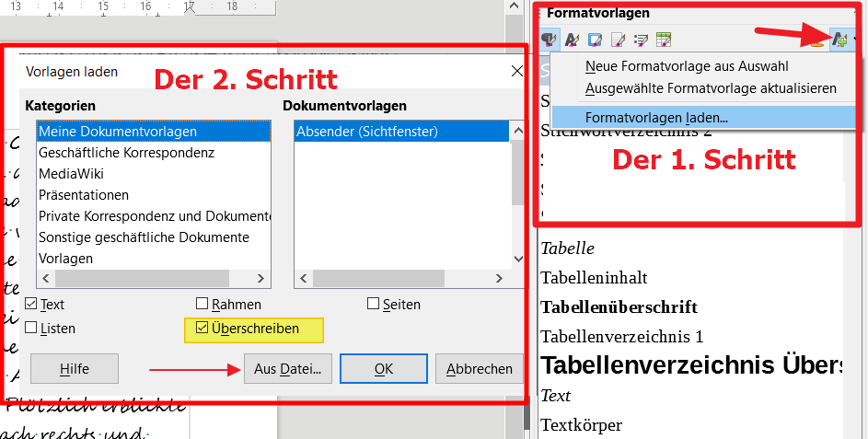Select the Textkörper style
The width and height of the screenshot is (868, 439).
click(581, 425)
